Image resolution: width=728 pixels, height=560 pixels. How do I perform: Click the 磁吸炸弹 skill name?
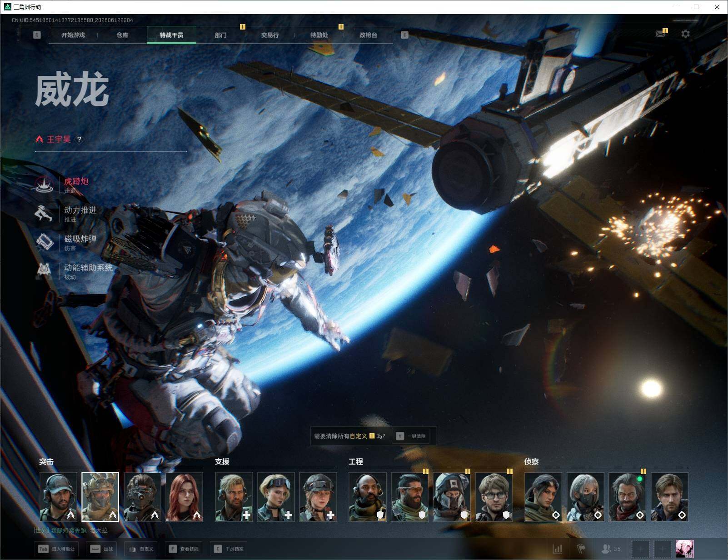click(x=80, y=239)
